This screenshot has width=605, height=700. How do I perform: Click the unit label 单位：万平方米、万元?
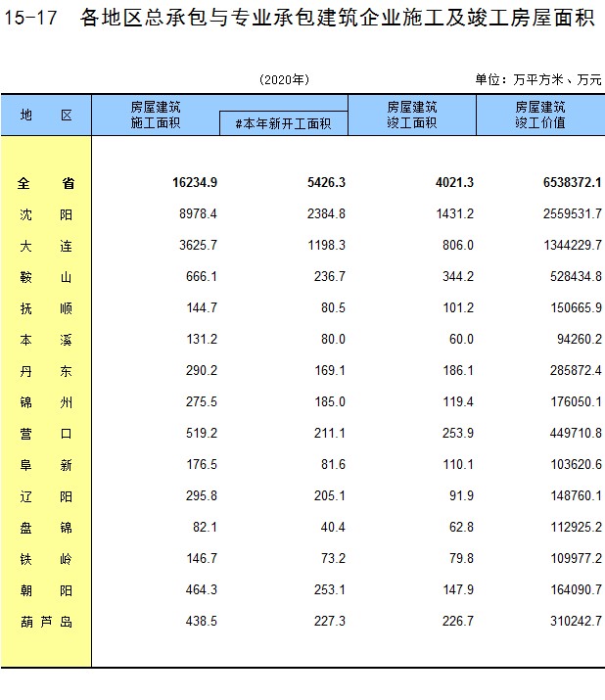538,80
